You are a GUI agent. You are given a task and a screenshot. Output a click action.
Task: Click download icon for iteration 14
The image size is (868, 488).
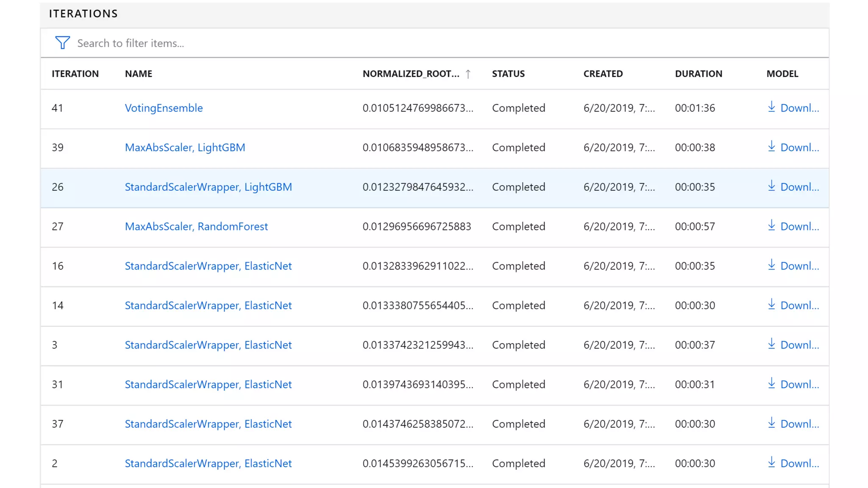(x=771, y=305)
